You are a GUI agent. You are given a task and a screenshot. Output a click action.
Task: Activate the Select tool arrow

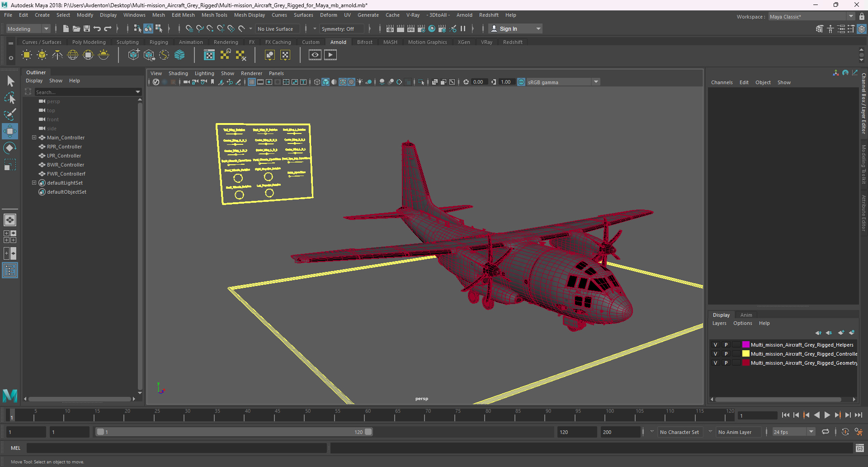point(10,81)
